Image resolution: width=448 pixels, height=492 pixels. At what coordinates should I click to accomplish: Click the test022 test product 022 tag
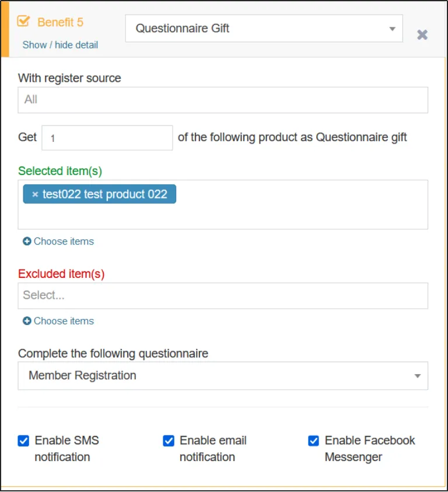coord(105,194)
